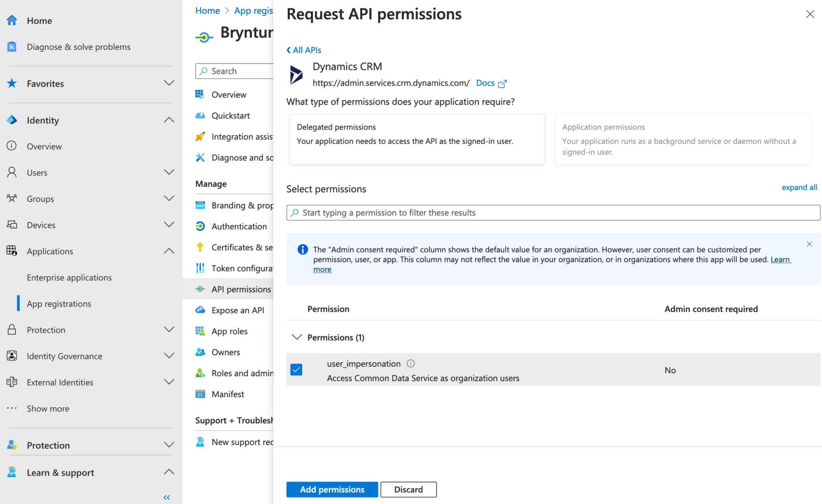Screen dimensions: 822x504
Task: Click the App roles icon
Action: [x=200, y=331]
